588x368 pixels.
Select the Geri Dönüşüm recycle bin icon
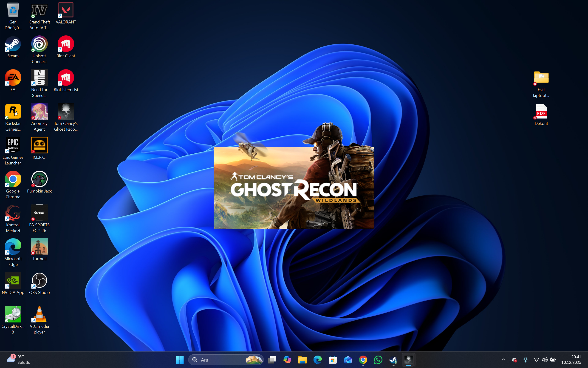pyautogui.click(x=13, y=16)
